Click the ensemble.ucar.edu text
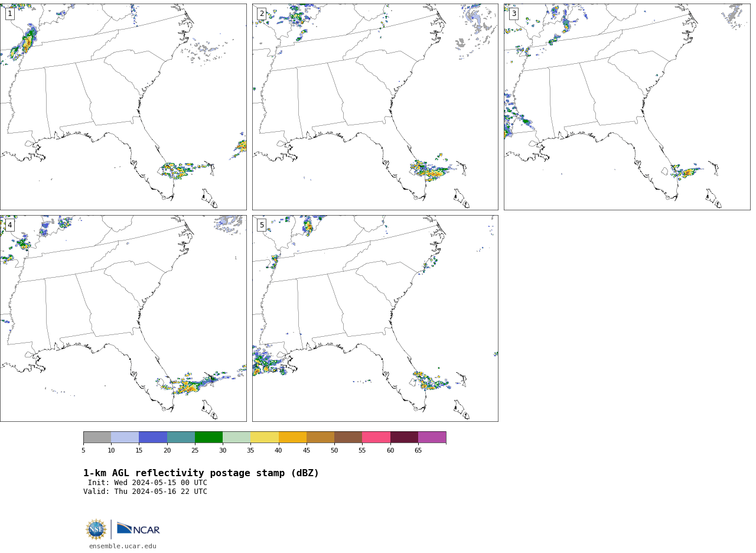756x553 pixels. (123, 547)
